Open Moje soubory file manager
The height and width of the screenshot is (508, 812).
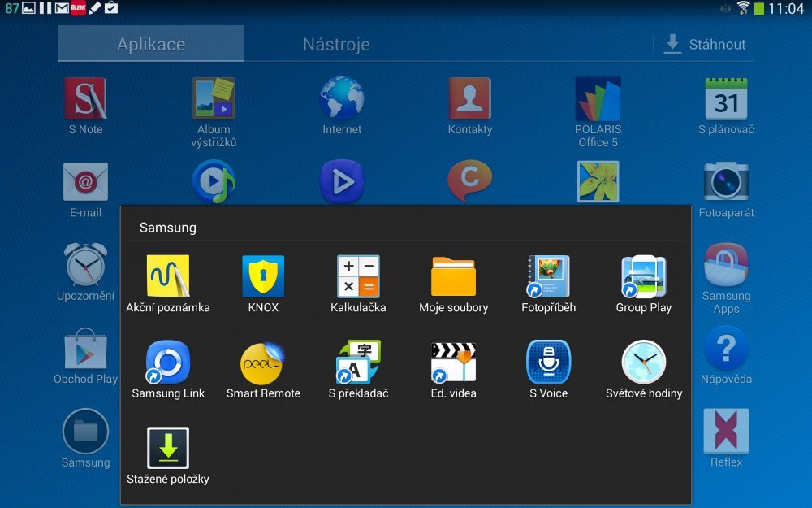[x=453, y=276]
